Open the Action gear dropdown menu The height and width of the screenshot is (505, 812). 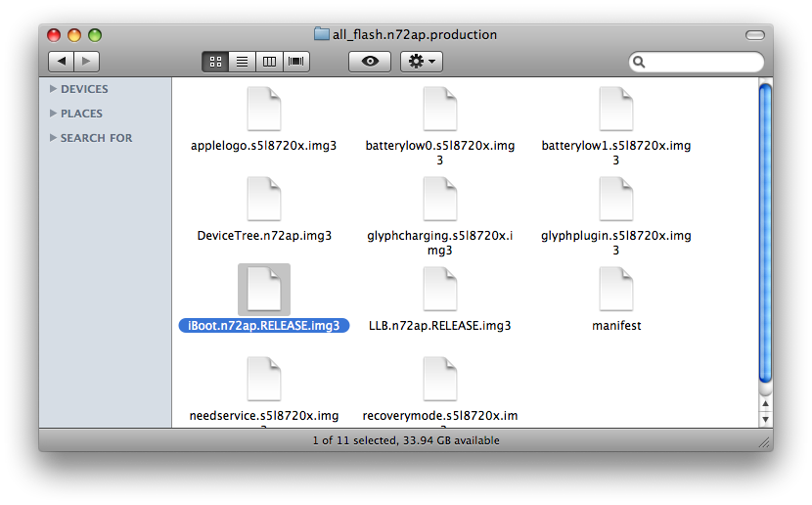tap(422, 62)
